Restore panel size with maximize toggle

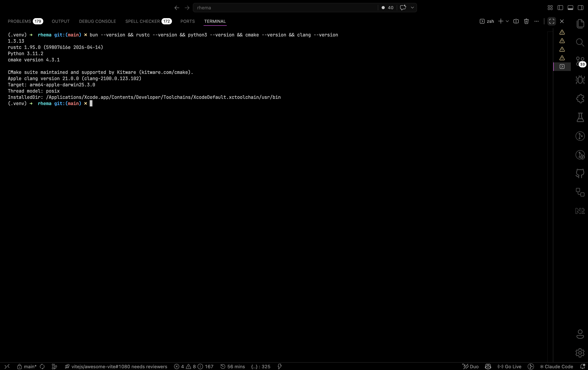click(x=552, y=21)
